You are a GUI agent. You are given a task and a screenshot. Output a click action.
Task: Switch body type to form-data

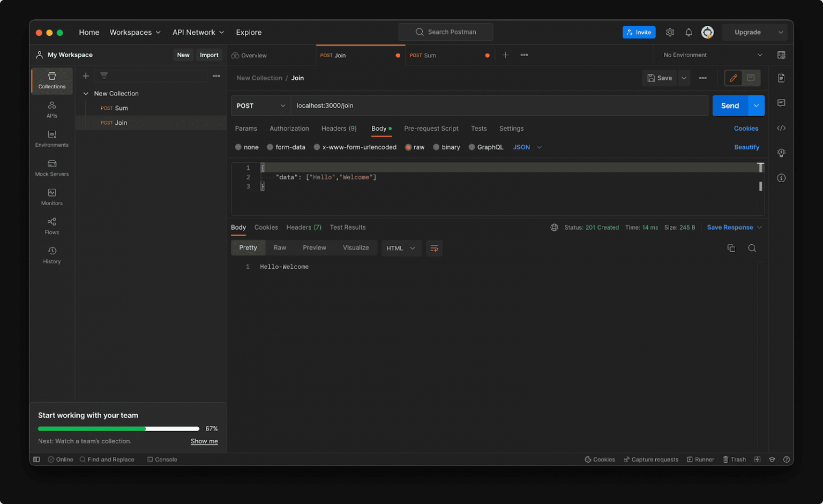[x=286, y=147]
